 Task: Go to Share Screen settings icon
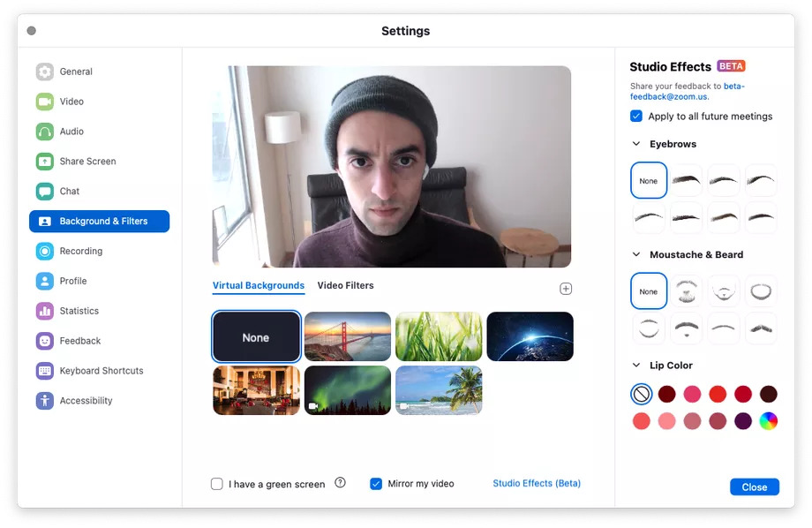point(44,162)
